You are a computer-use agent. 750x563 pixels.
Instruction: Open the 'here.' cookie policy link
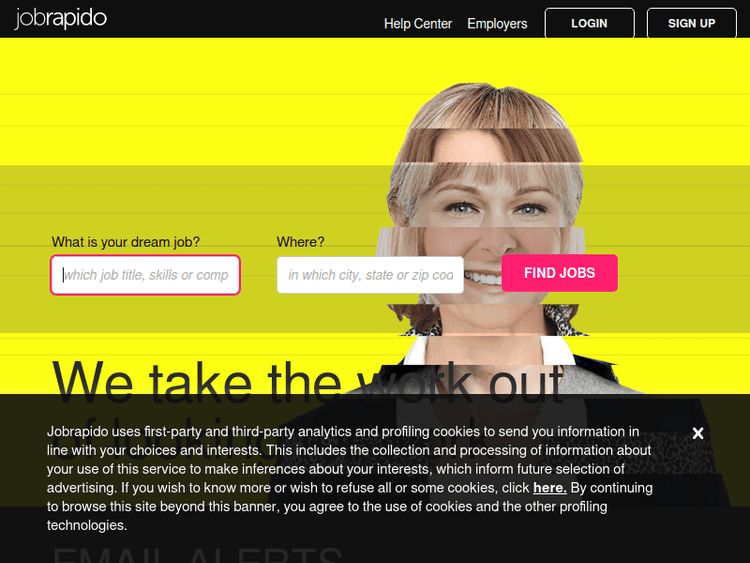tap(550, 487)
